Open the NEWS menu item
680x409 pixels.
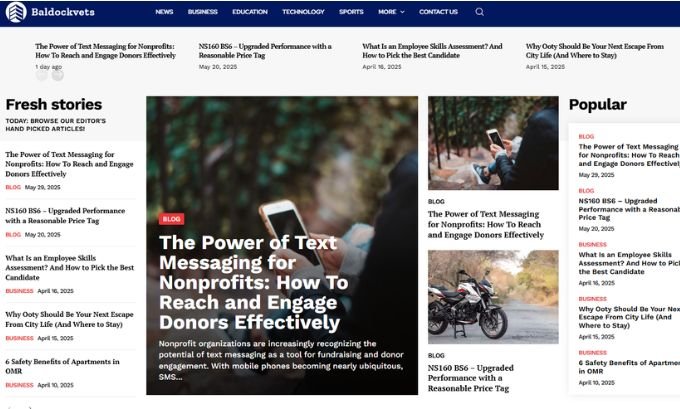[x=164, y=12]
